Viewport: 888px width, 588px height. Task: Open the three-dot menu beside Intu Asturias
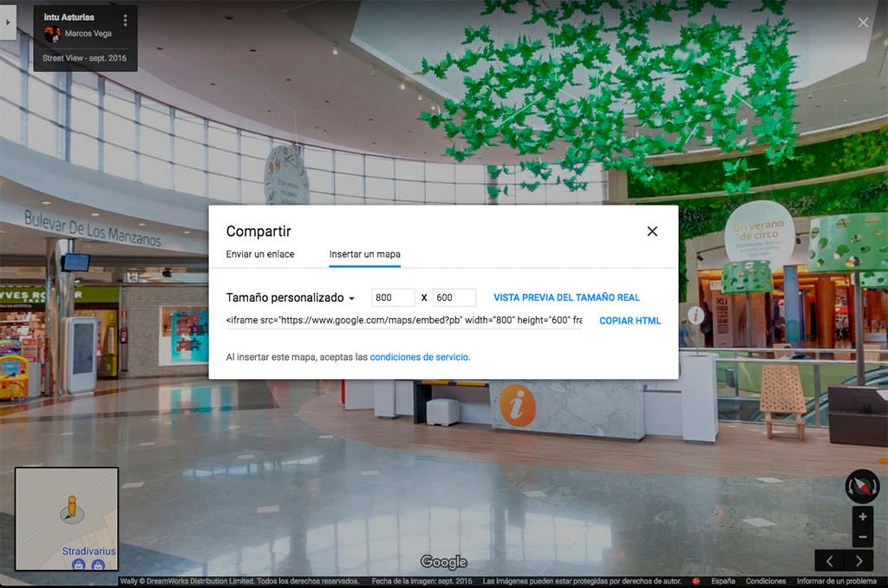pos(126,20)
